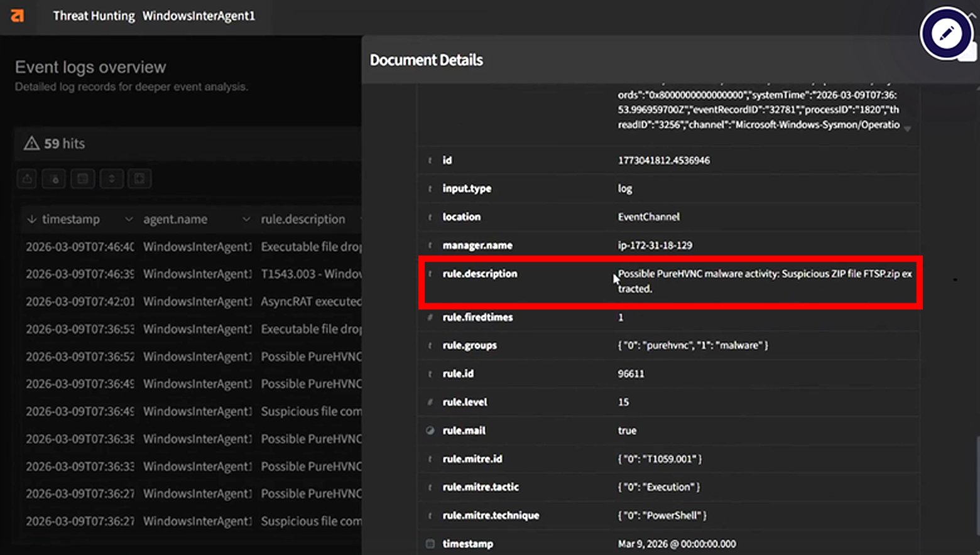Click boolean type icon beside rule.mail
Viewport: 980px width, 555px height.
point(430,431)
